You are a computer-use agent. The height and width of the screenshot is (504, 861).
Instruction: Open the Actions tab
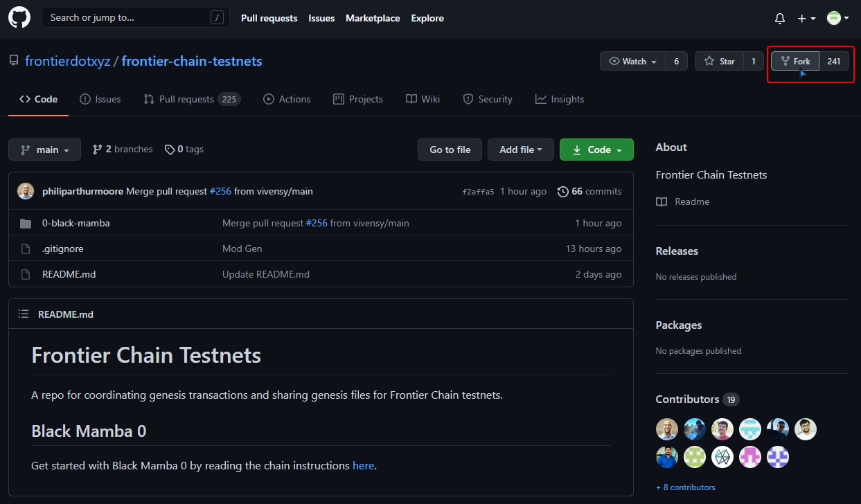click(287, 99)
